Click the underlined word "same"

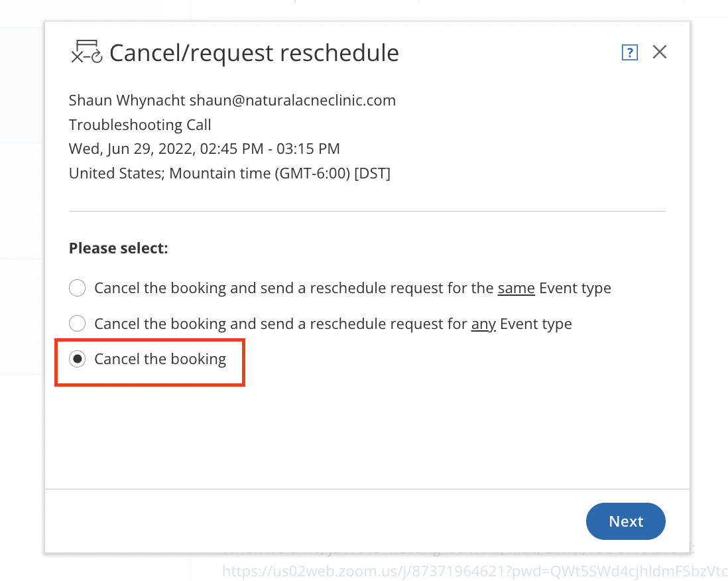[x=516, y=289]
